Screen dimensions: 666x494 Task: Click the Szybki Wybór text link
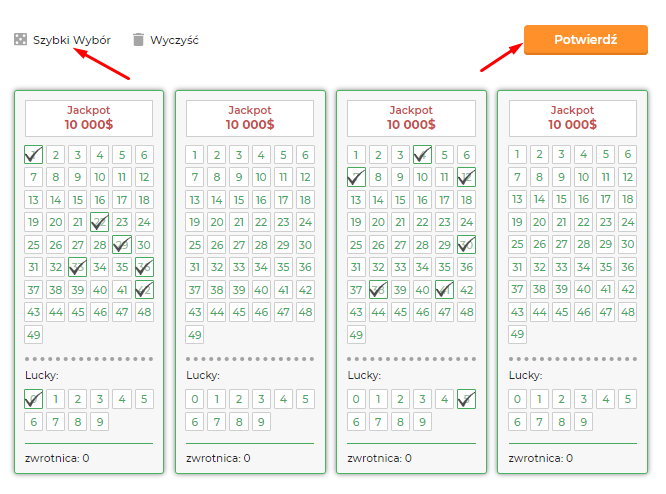(x=72, y=40)
